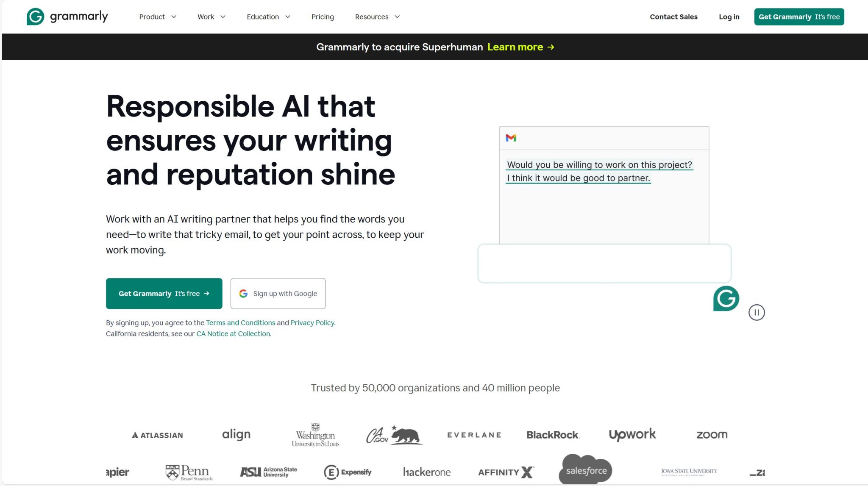Pause the demo animation
Viewport: 868px width, 486px height.
click(x=757, y=313)
